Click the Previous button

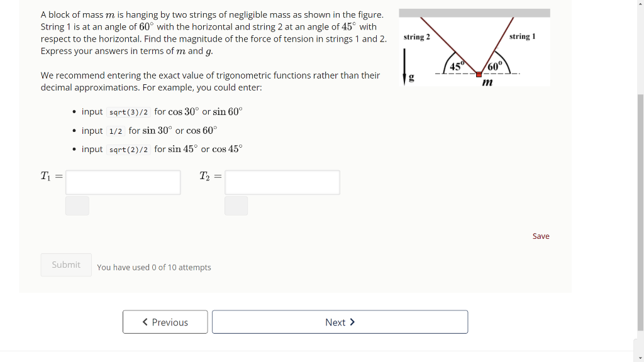[x=165, y=322]
